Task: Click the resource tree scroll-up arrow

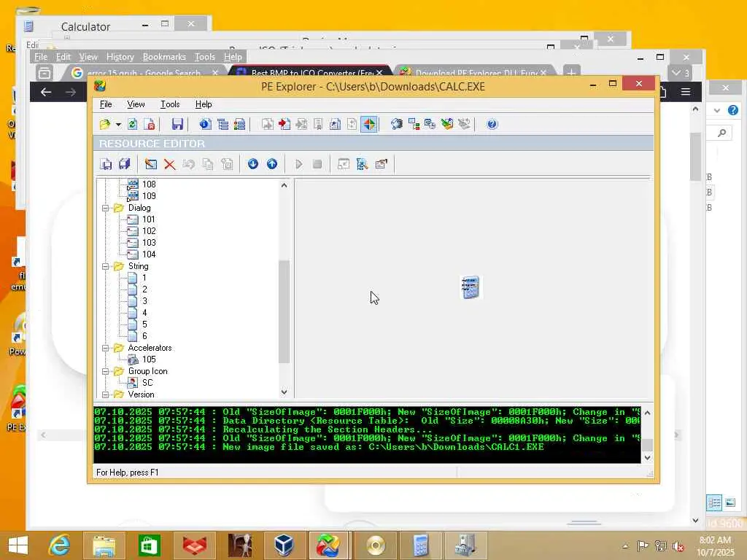Action: (x=284, y=185)
